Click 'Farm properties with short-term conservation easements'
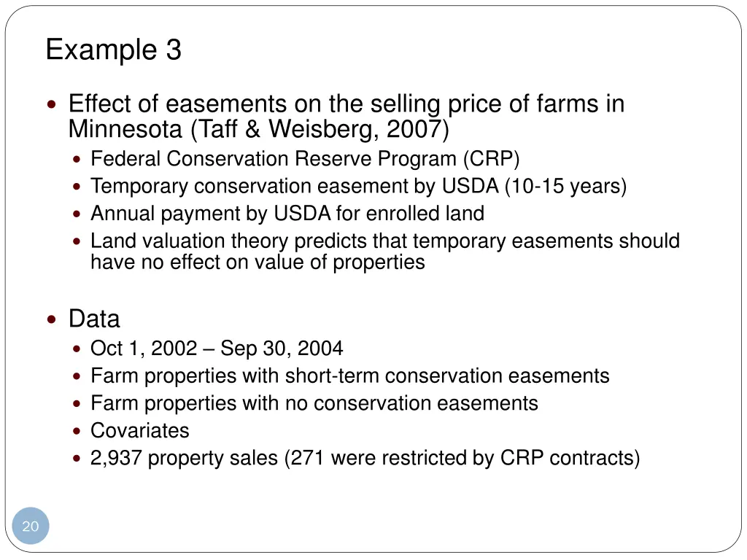This screenshot has height=560, width=747. coord(350,376)
